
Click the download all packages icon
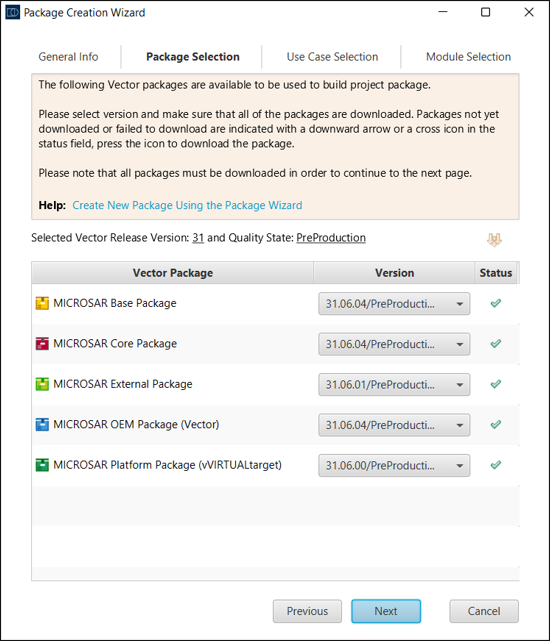(494, 240)
